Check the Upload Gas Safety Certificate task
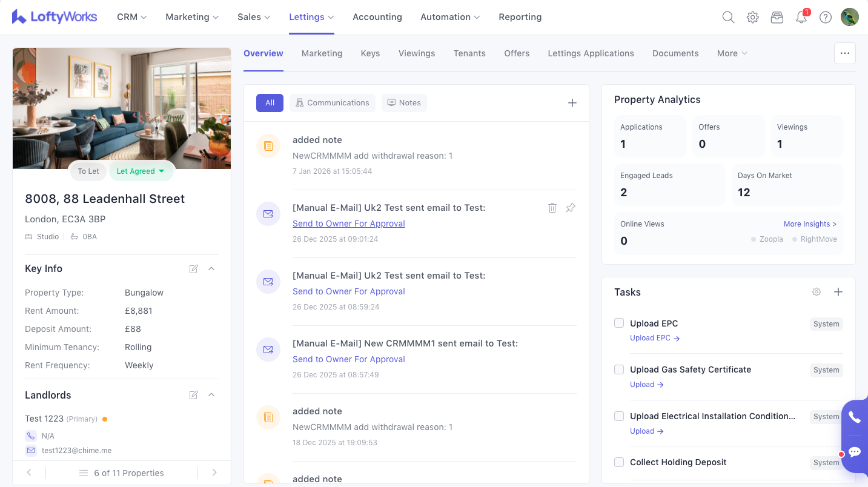This screenshot has width=868, height=487. (x=619, y=369)
